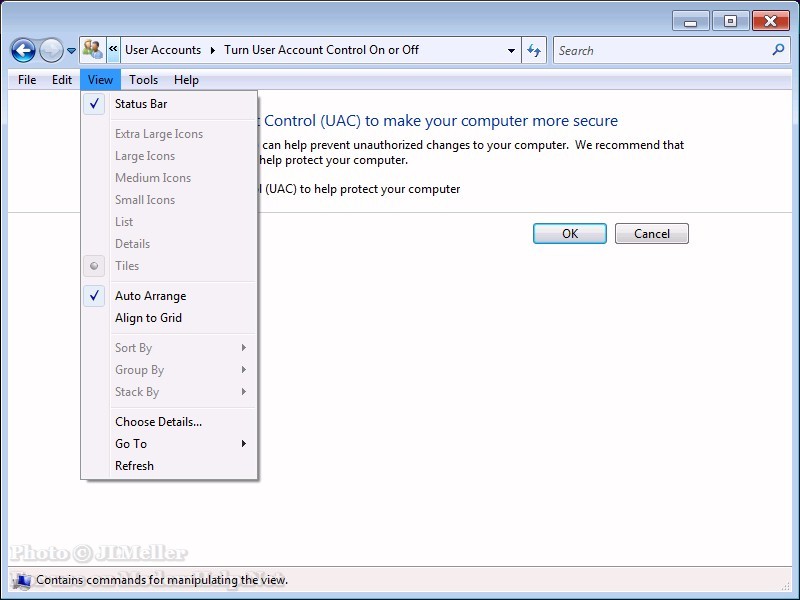Expand the Go To submenu
This screenshot has width=800, height=600.
click(x=169, y=444)
